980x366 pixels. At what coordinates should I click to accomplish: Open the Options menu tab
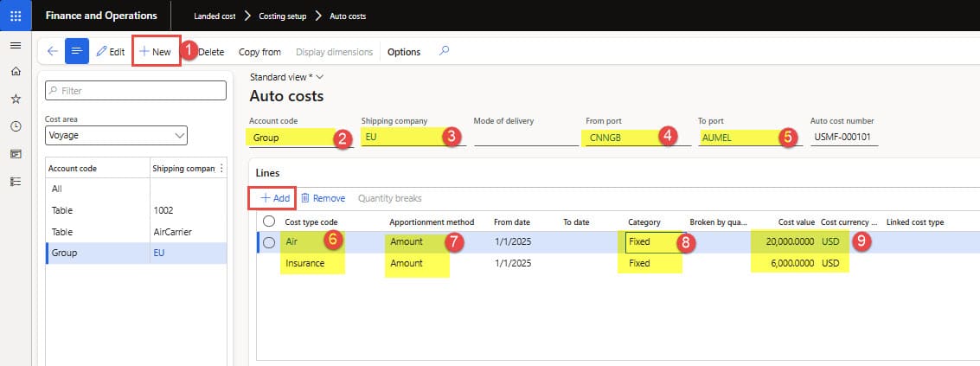[404, 52]
